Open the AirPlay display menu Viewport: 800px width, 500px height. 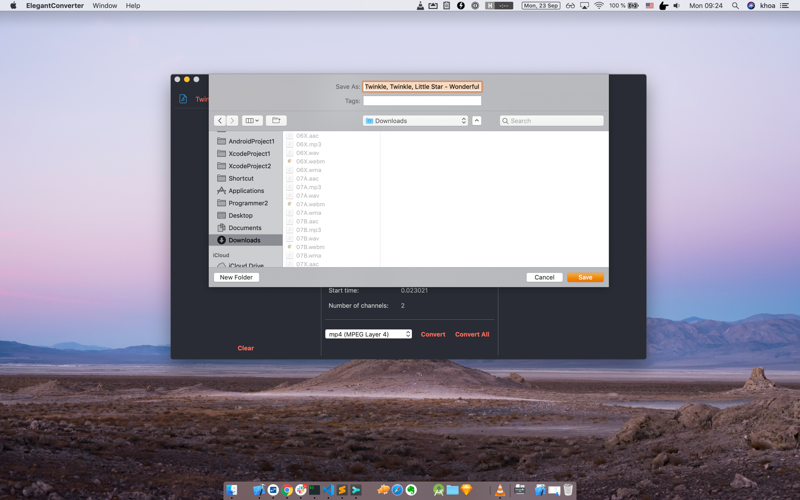point(585,6)
